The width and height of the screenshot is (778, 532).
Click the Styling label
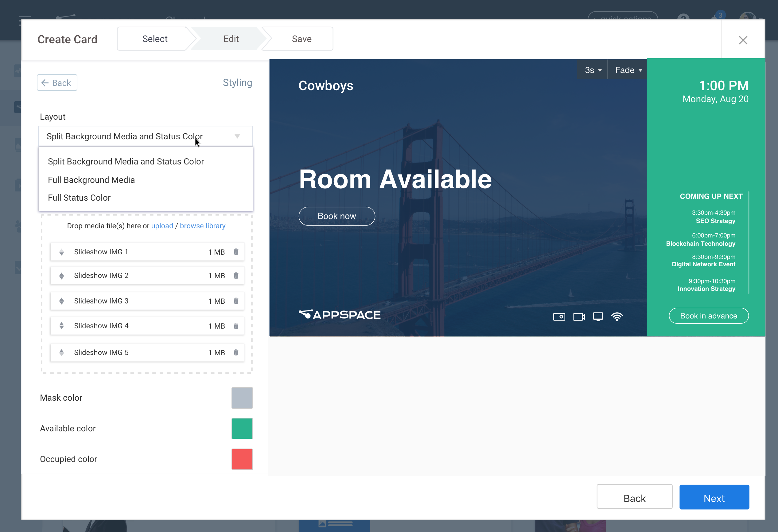tap(237, 83)
